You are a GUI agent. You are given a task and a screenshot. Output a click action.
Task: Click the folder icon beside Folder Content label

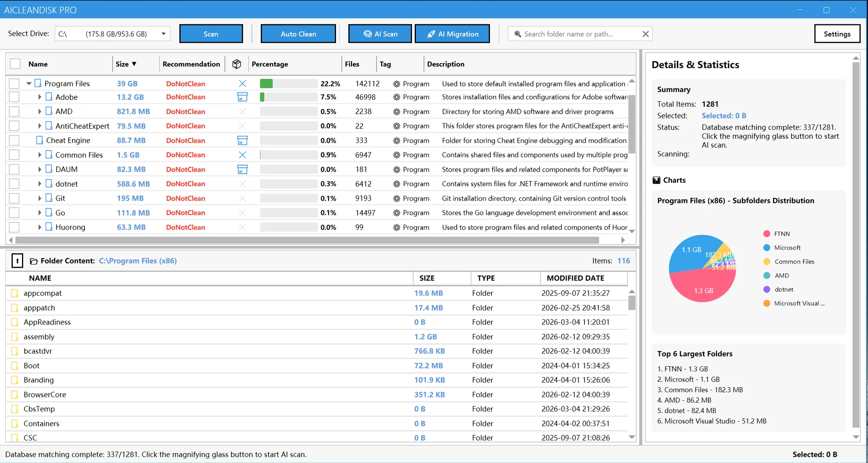point(34,261)
